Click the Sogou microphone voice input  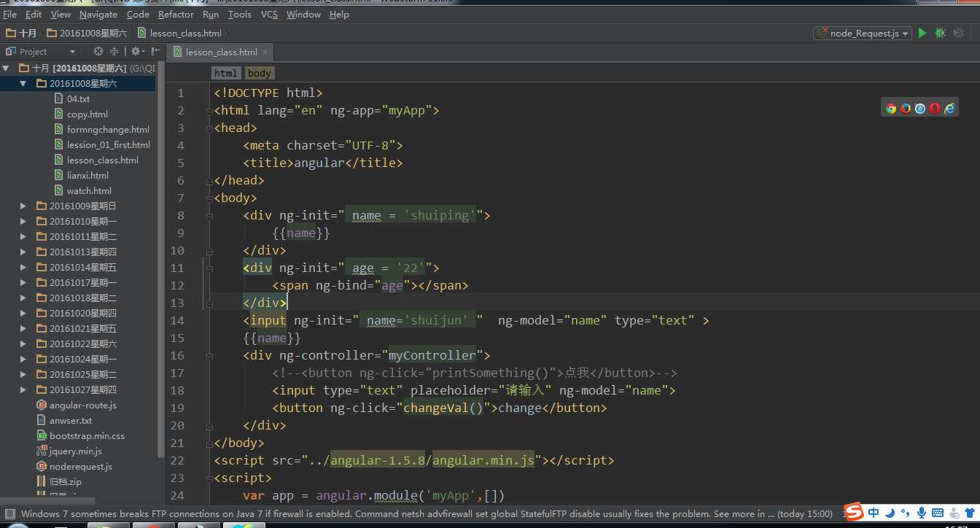coord(922,513)
